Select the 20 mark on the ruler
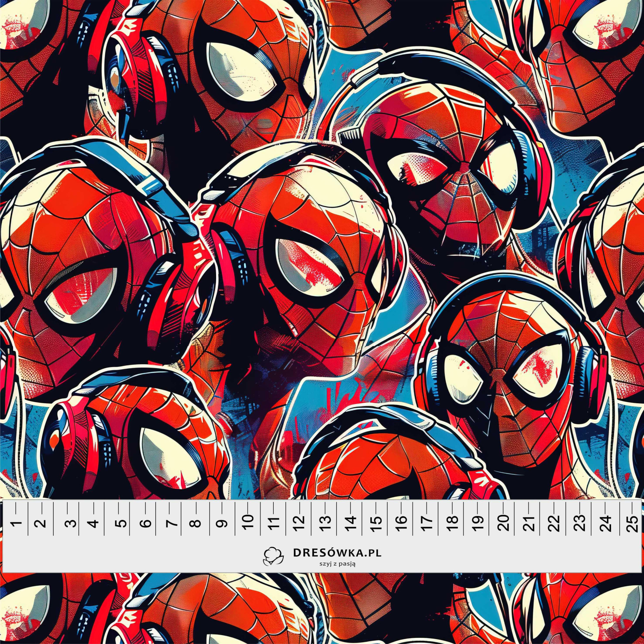644x644 pixels. [x=503, y=523]
